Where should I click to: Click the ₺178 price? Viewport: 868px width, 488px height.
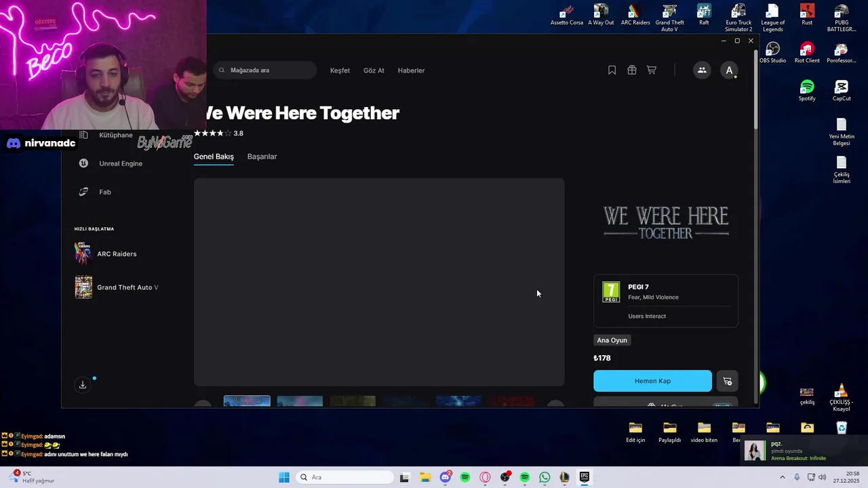click(602, 358)
